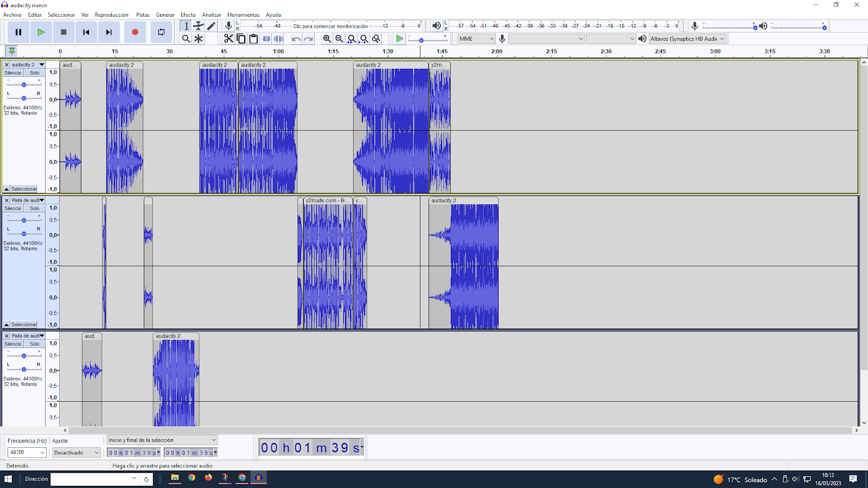Select the Draw pencil tool

211,26
